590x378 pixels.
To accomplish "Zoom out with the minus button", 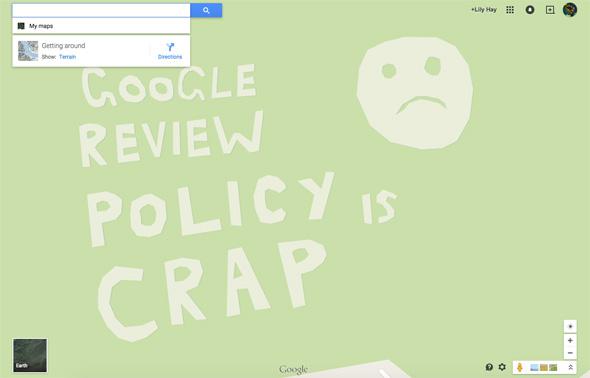I will pyautogui.click(x=570, y=353).
